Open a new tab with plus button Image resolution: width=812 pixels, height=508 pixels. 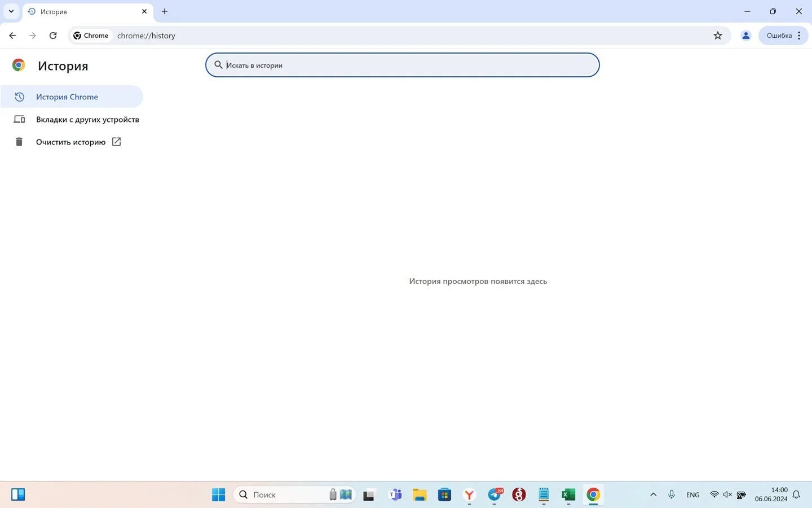(165, 11)
